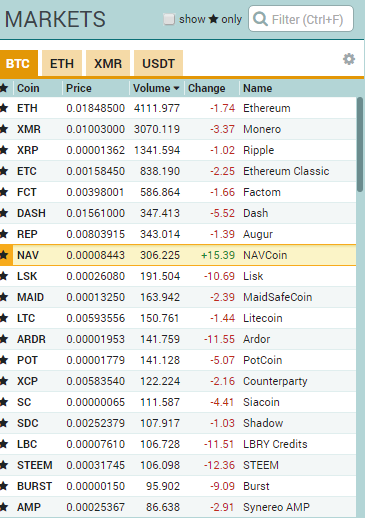Star the ARDR market row
The image size is (365, 525).
coord(4,339)
